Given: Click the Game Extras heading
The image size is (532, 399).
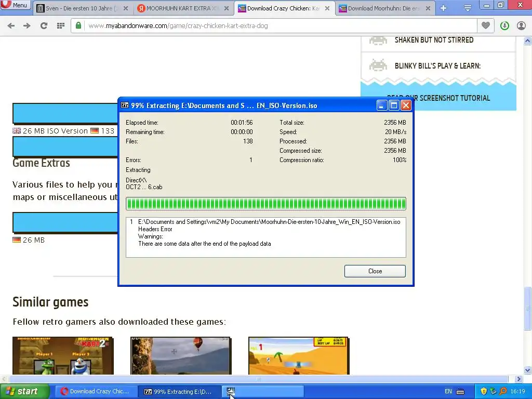Looking at the screenshot, I should 42,163.
